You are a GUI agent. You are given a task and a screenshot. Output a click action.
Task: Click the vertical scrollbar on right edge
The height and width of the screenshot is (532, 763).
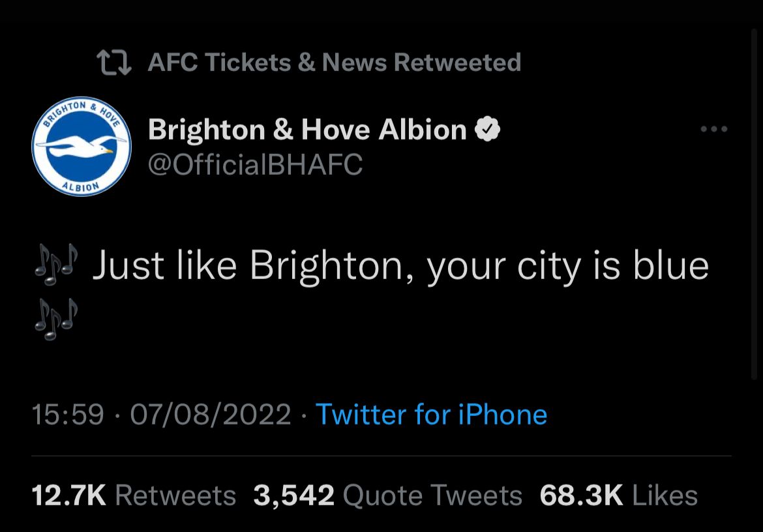tap(756, 196)
